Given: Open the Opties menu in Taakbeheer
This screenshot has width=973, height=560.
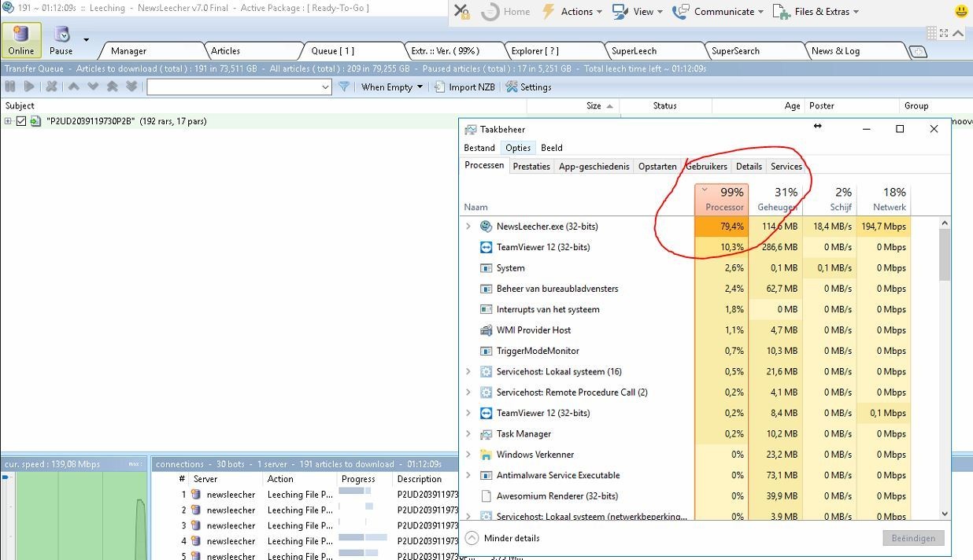Looking at the screenshot, I should [518, 148].
